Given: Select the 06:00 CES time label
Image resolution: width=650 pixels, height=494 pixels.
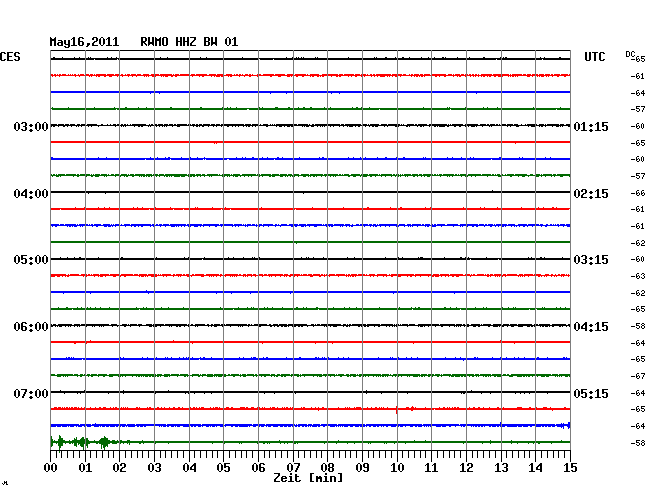Looking at the screenshot, I should click(31, 327).
